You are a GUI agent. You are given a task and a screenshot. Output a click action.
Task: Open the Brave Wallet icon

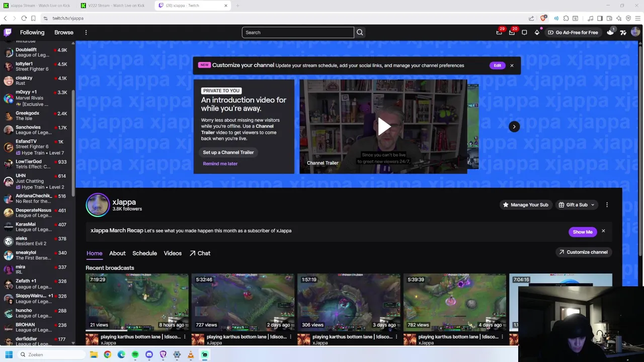pyautogui.click(x=609, y=18)
